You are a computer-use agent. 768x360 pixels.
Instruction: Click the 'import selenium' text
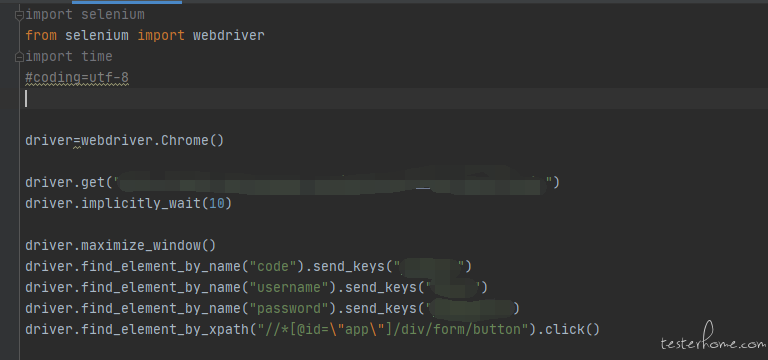(85, 15)
